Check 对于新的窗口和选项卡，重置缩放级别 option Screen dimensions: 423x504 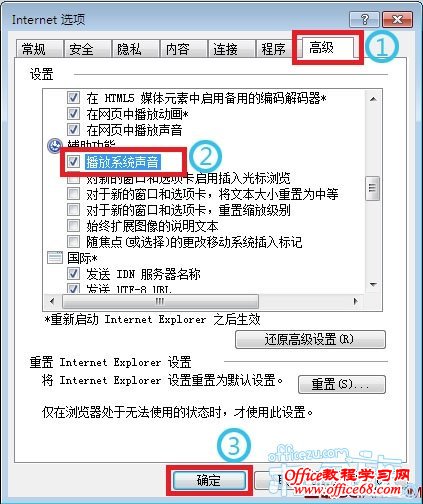pos(73,210)
